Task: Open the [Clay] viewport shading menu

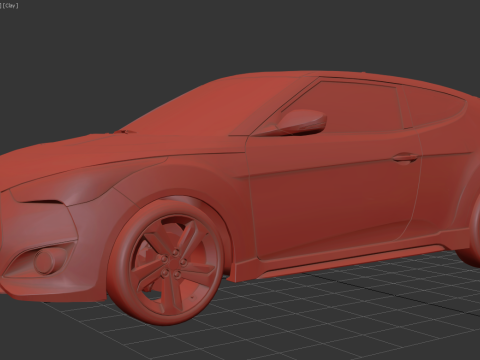Action: pyautogui.click(x=10, y=6)
